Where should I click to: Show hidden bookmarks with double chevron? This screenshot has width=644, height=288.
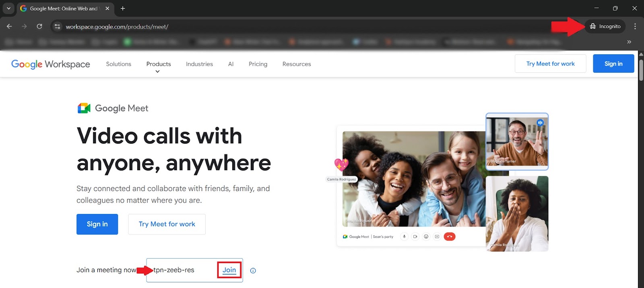point(629,42)
